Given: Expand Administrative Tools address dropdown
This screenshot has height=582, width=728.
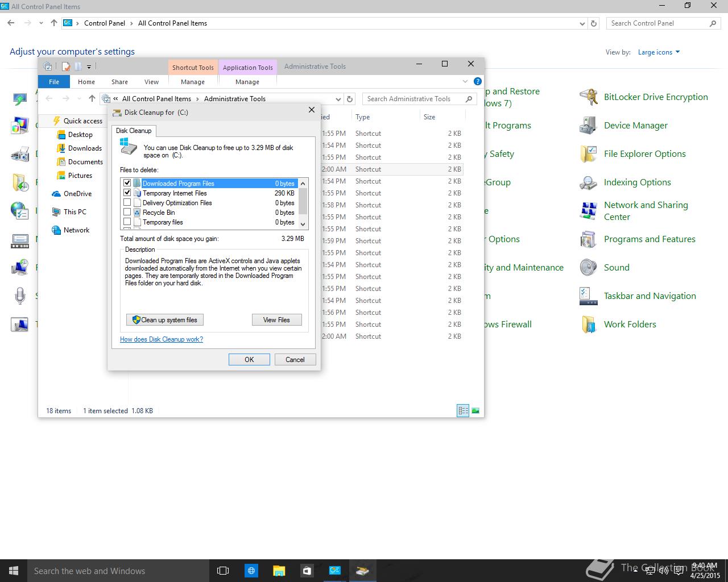Looking at the screenshot, I should (x=338, y=99).
